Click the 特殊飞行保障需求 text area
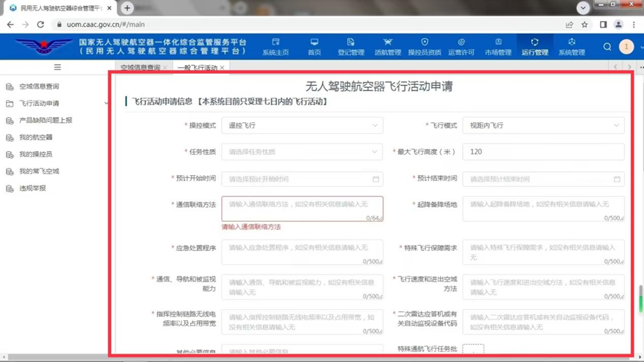Image resolution: width=644 pixels, height=362 pixels. [x=543, y=253]
